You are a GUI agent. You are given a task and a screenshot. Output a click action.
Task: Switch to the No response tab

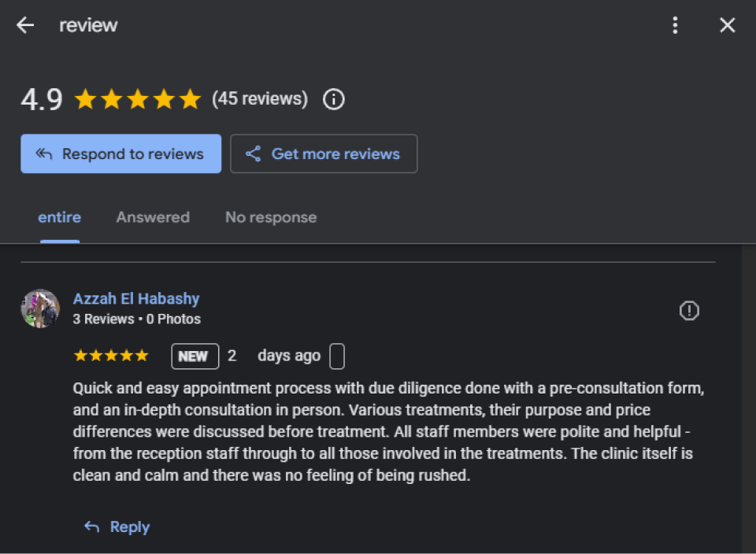pos(271,217)
